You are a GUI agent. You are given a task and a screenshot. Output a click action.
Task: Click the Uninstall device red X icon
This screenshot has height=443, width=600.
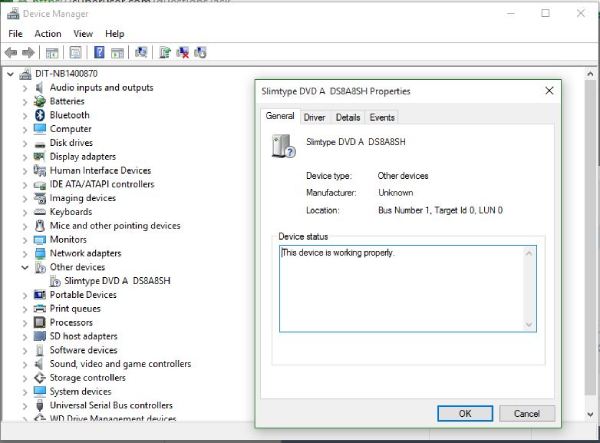click(x=183, y=52)
